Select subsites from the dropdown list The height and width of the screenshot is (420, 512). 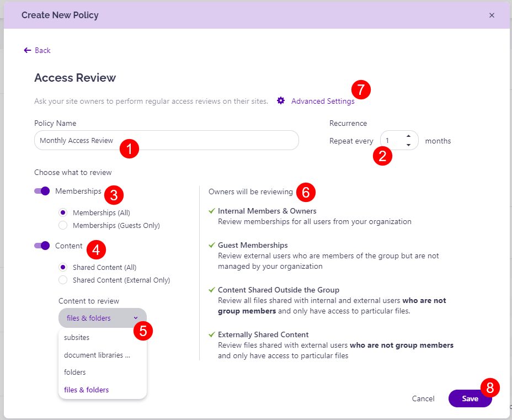[x=77, y=337]
